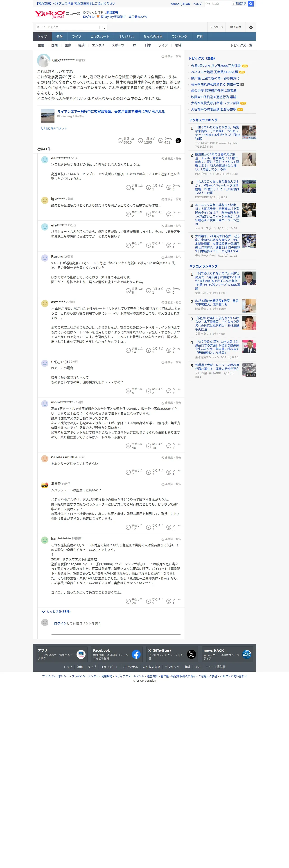
Task: Click the keyword search magnifier icon
Action: [x=103, y=27]
